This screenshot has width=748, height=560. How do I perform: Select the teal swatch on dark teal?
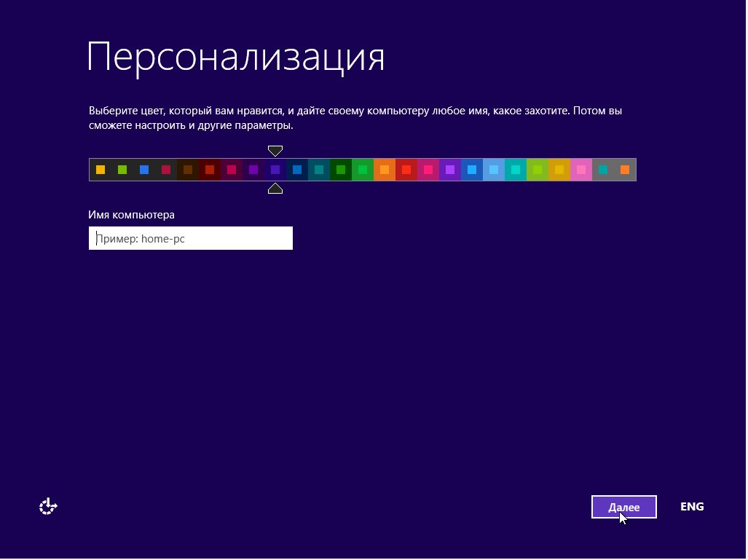319,170
